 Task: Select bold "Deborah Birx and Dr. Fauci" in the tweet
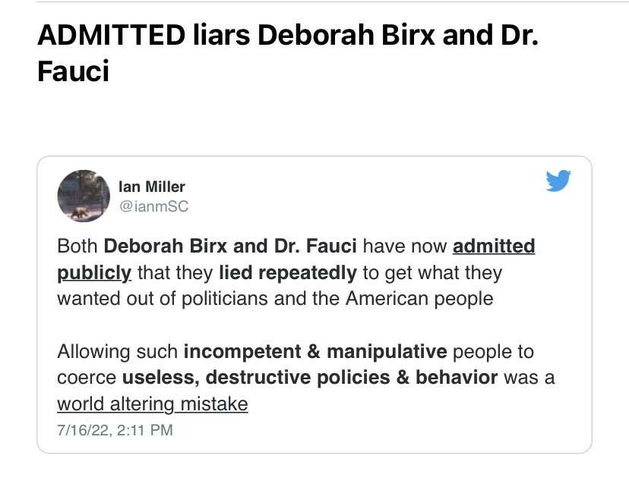pos(230,245)
